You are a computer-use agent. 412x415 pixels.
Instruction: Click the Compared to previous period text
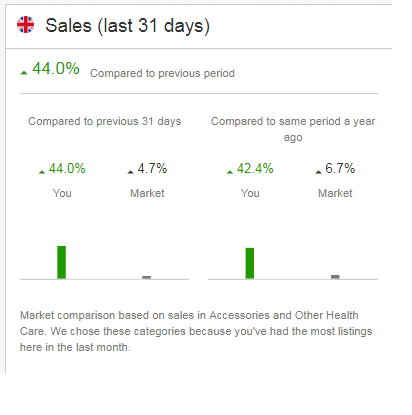(x=162, y=73)
